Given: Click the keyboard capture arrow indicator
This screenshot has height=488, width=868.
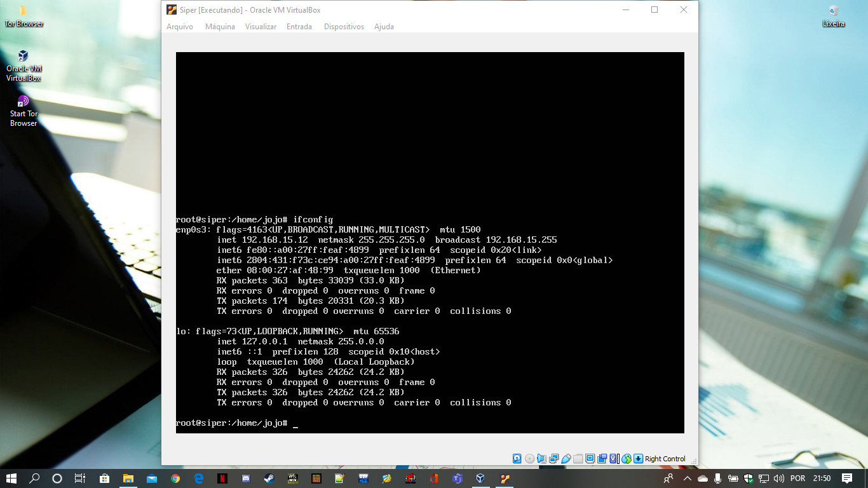Looking at the screenshot, I should (638, 459).
